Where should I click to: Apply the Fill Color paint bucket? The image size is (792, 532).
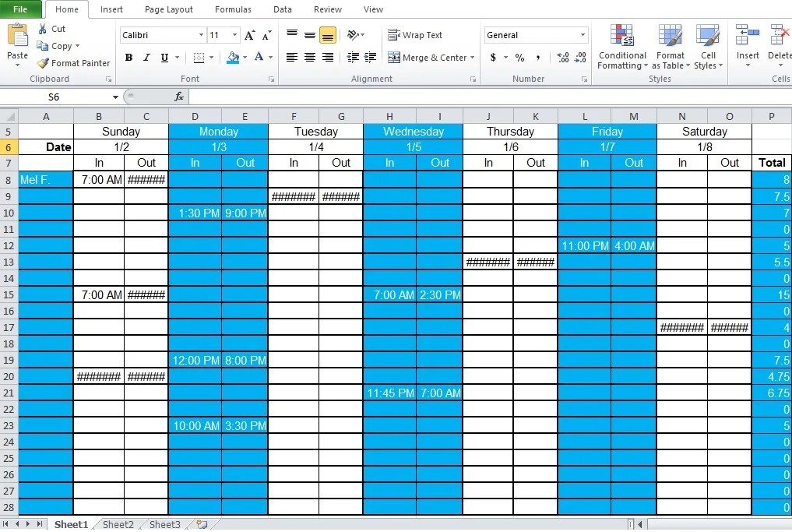pyautogui.click(x=233, y=58)
